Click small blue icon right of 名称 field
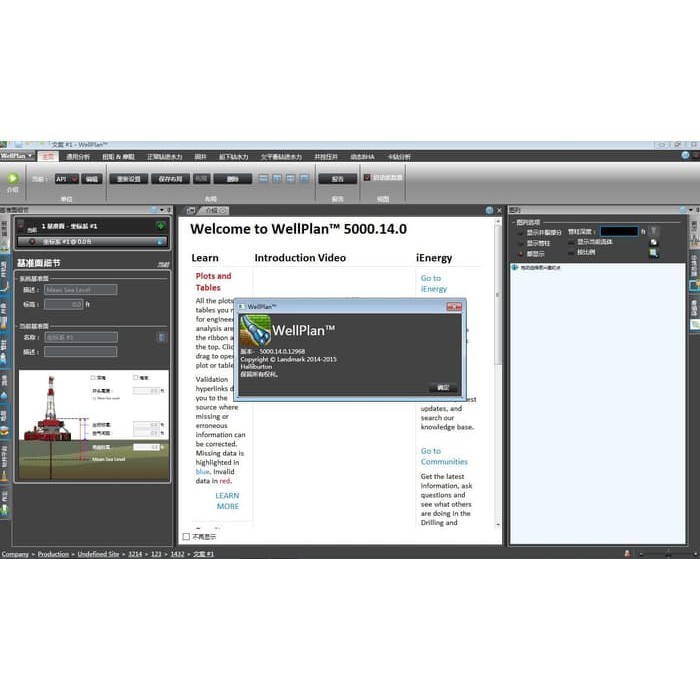Screen dimensions: 700x700 [162, 338]
